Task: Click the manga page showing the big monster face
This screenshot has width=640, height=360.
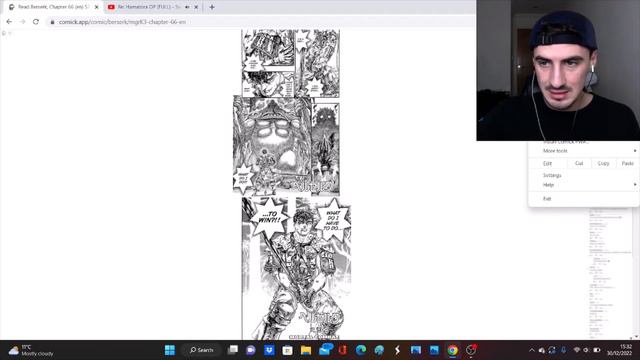Action: click(x=286, y=146)
